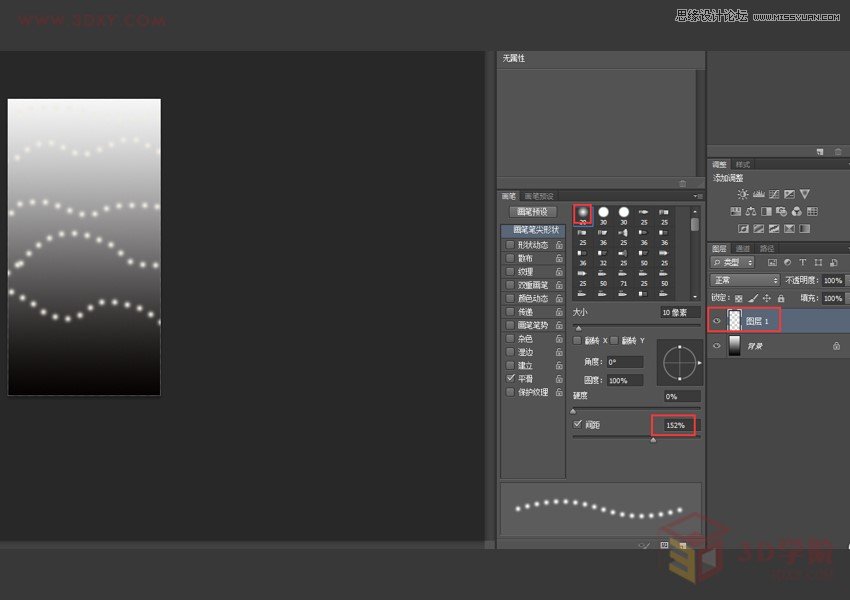Hide 图层 1 by clicking its eye icon
Screen dimensions: 850x600
click(x=717, y=320)
